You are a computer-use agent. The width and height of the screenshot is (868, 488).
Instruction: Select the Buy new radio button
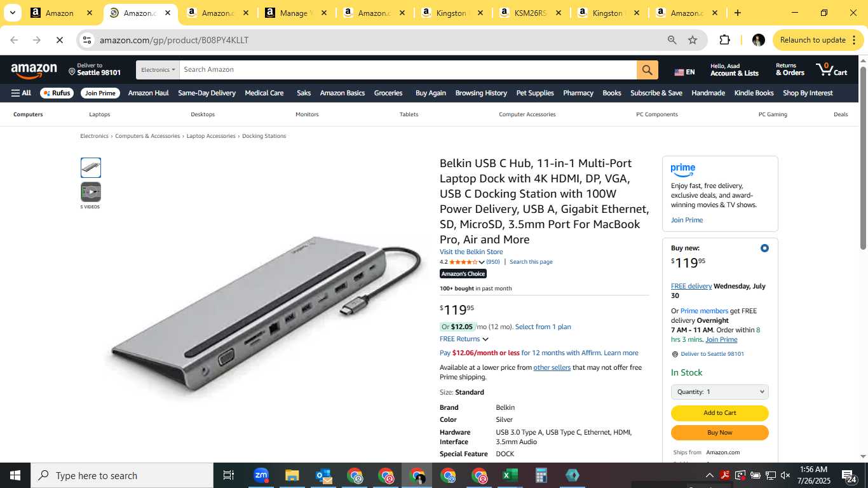(764, 248)
